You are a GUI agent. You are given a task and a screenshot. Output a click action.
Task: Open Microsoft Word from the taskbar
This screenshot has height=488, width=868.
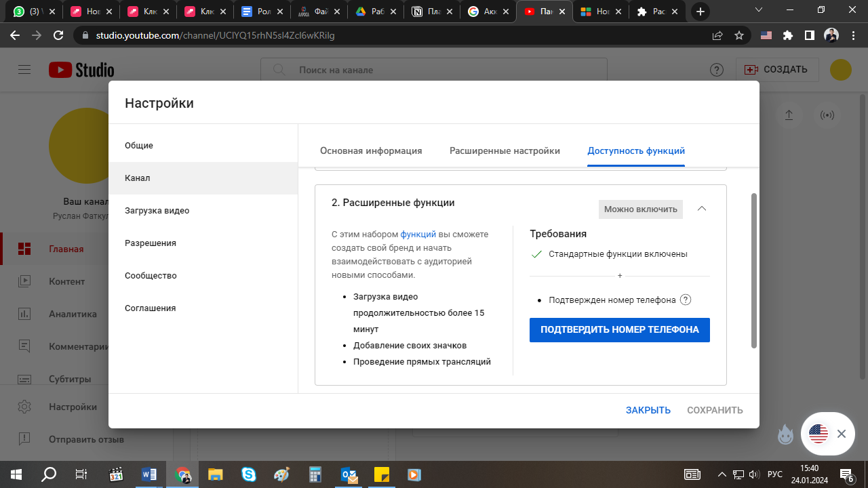pos(149,474)
